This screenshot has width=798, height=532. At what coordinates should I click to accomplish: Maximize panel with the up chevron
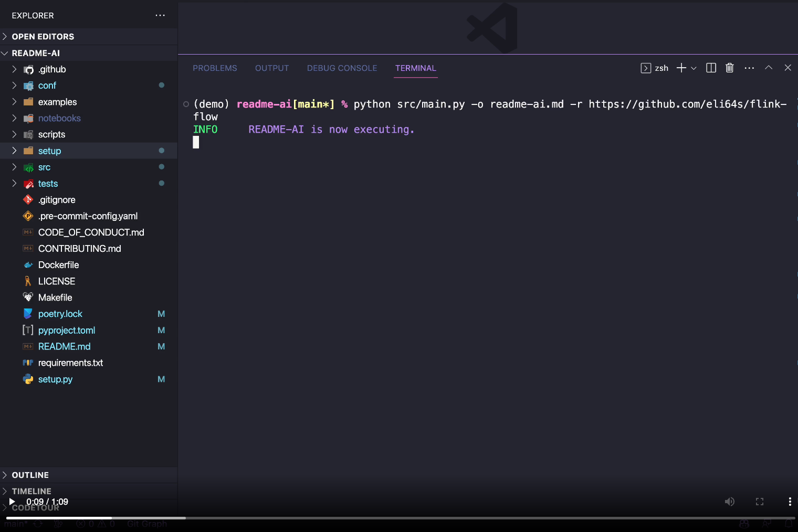[769, 68]
